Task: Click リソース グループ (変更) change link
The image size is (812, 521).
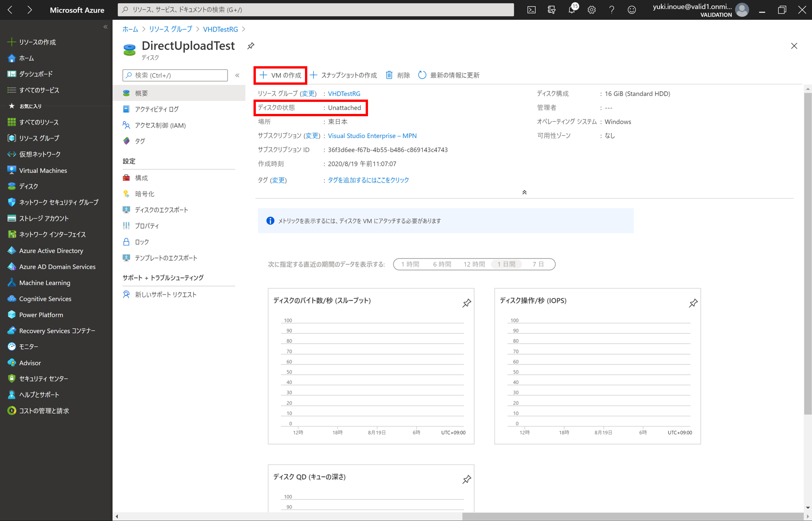Action: [x=308, y=94]
